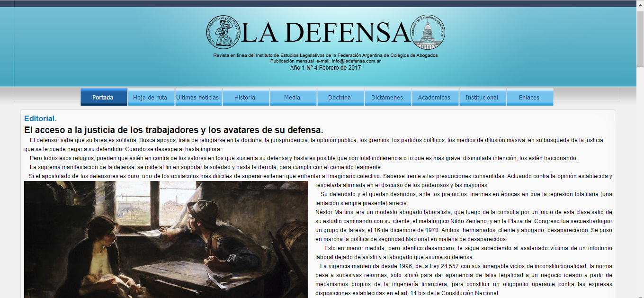644x298 pixels.
Task: Go to Hoja de ruta tab
Action: tap(151, 97)
